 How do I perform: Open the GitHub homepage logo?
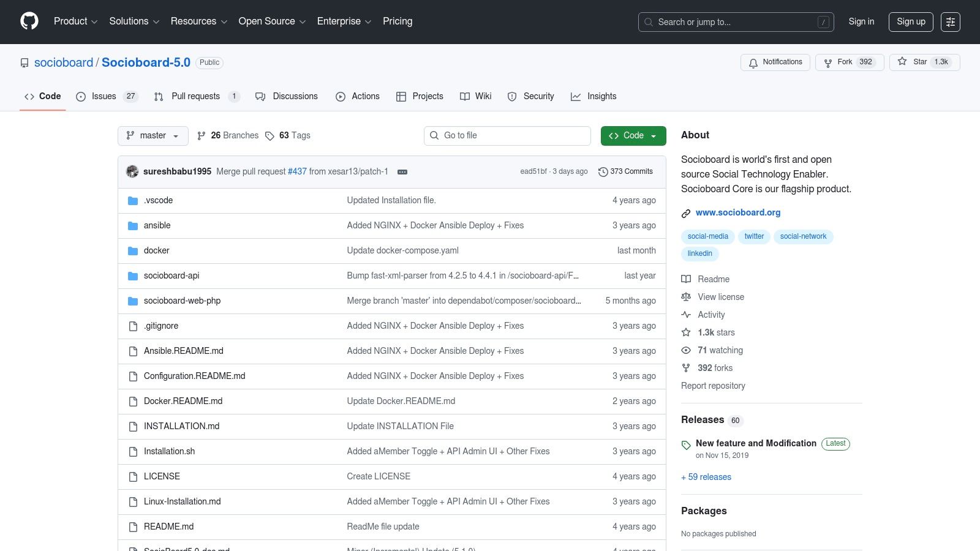pyautogui.click(x=29, y=21)
